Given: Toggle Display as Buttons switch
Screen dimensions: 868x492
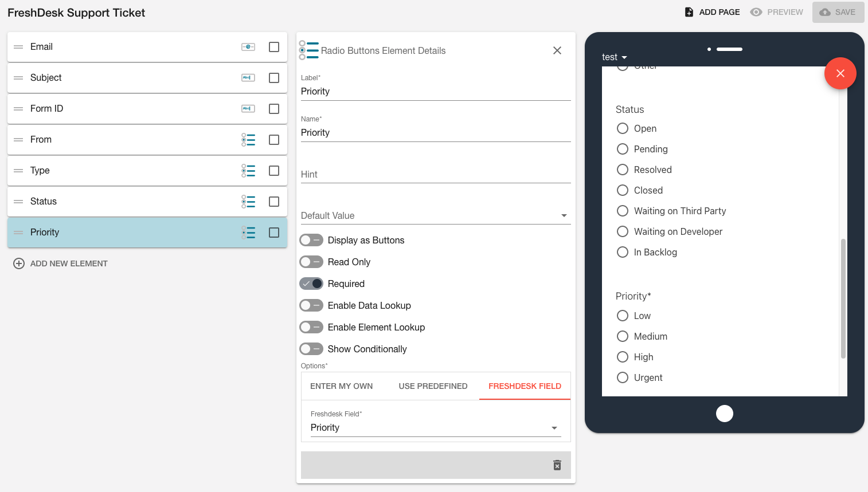Looking at the screenshot, I should (x=311, y=240).
